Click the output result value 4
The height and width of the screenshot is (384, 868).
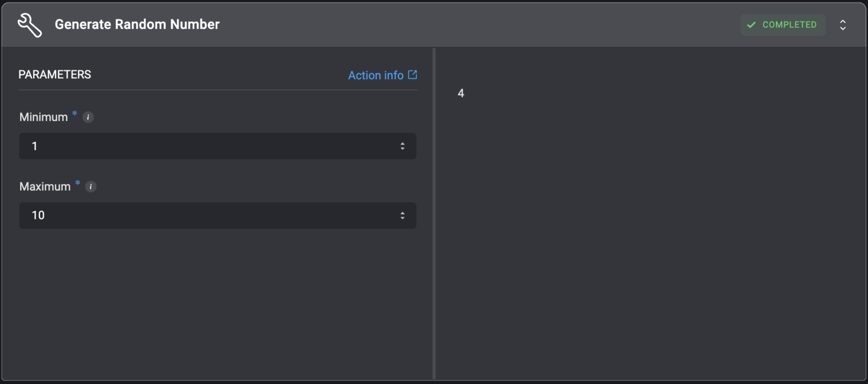pos(461,93)
